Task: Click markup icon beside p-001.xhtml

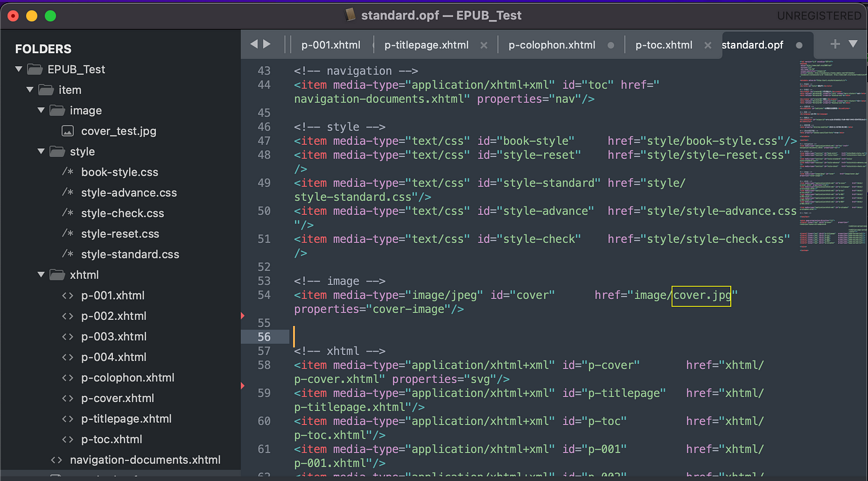Action: coord(68,296)
